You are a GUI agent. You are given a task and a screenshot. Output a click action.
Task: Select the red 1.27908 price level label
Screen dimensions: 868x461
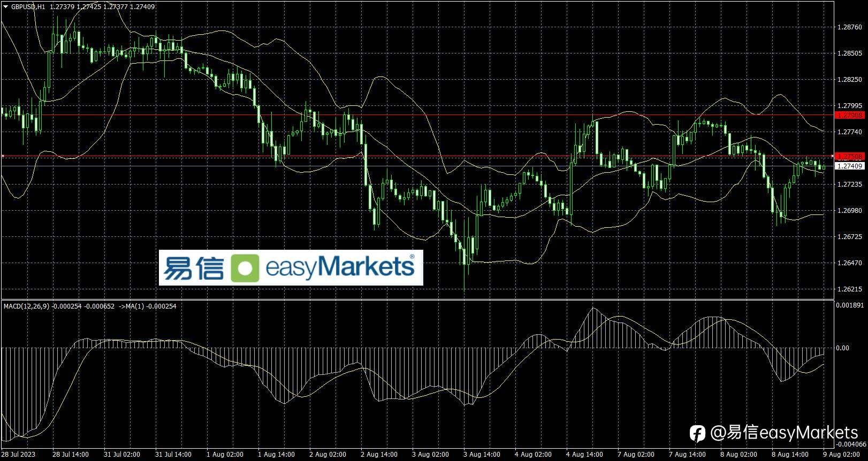(850, 115)
